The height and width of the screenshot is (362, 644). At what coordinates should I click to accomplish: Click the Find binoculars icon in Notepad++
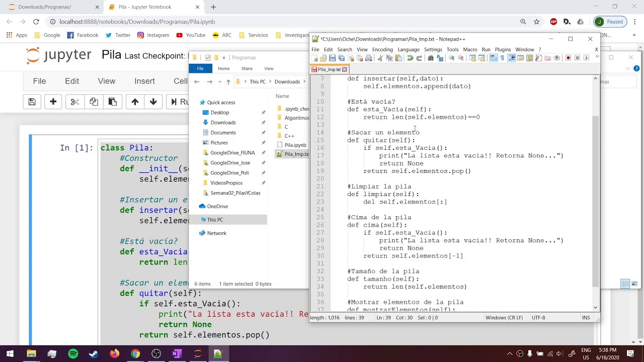[430, 58]
